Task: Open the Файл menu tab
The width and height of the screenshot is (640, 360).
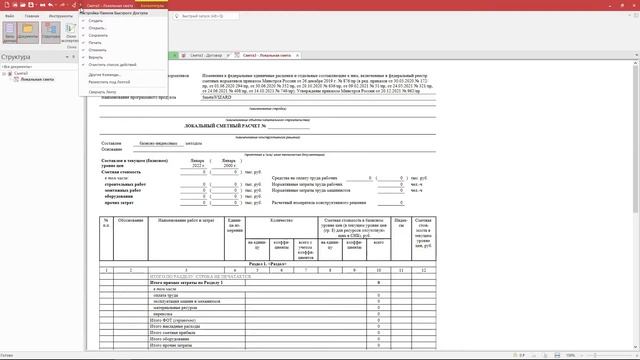Action: click(x=9, y=16)
